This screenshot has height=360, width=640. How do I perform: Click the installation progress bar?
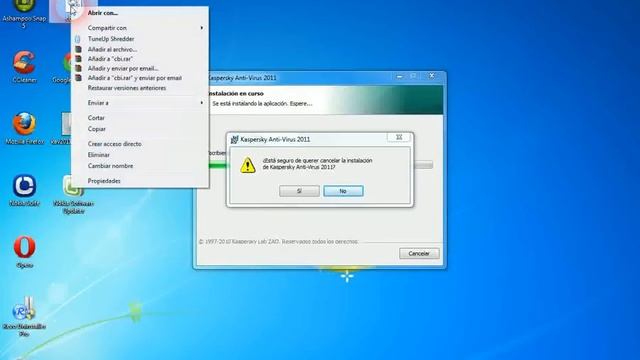coord(321,165)
